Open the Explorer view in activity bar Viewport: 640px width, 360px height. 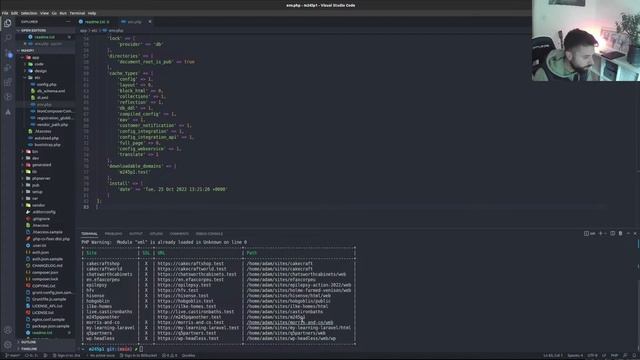point(8,23)
